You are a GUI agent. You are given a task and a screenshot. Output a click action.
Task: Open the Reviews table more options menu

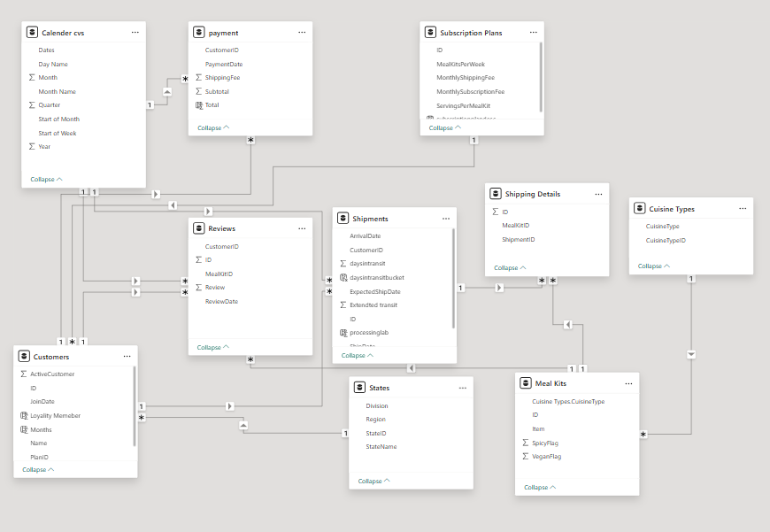point(302,228)
